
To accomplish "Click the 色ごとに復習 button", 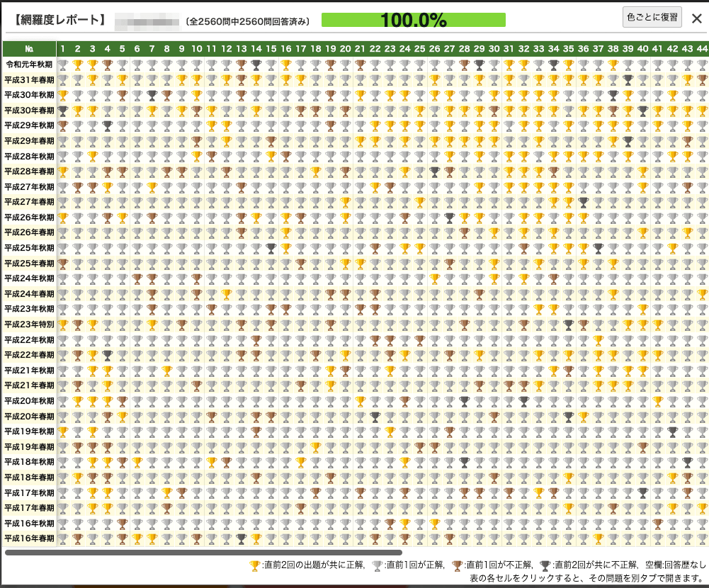I will click(x=652, y=18).
